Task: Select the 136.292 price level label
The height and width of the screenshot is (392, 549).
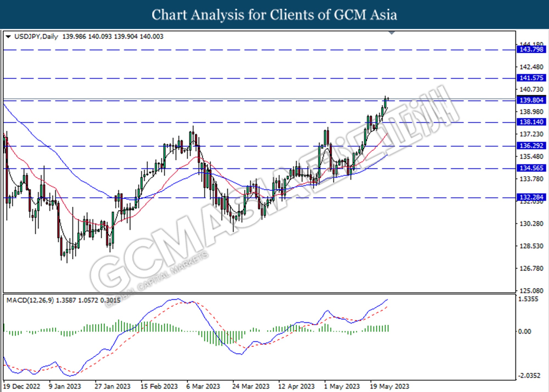Action: pyautogui.click(x=531, y=145)
